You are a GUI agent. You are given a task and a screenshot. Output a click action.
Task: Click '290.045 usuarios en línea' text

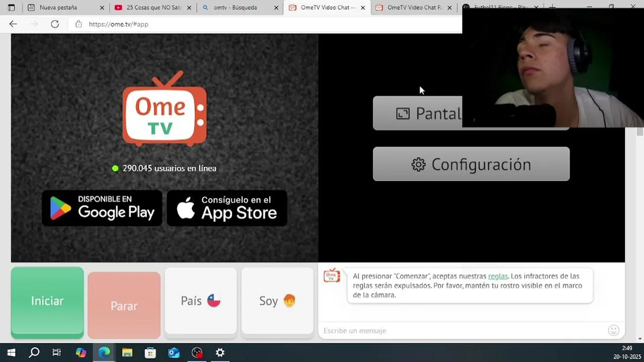170,168
